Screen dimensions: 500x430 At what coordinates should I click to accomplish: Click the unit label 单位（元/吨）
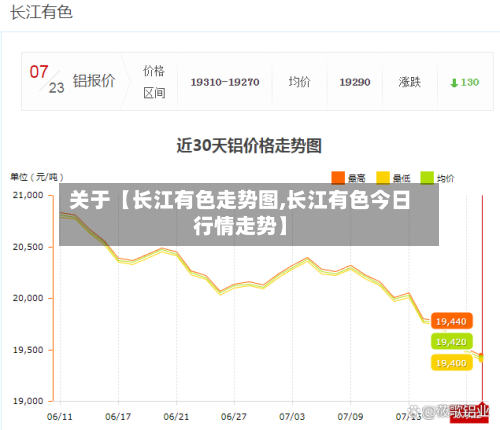(x=37, y=177)
